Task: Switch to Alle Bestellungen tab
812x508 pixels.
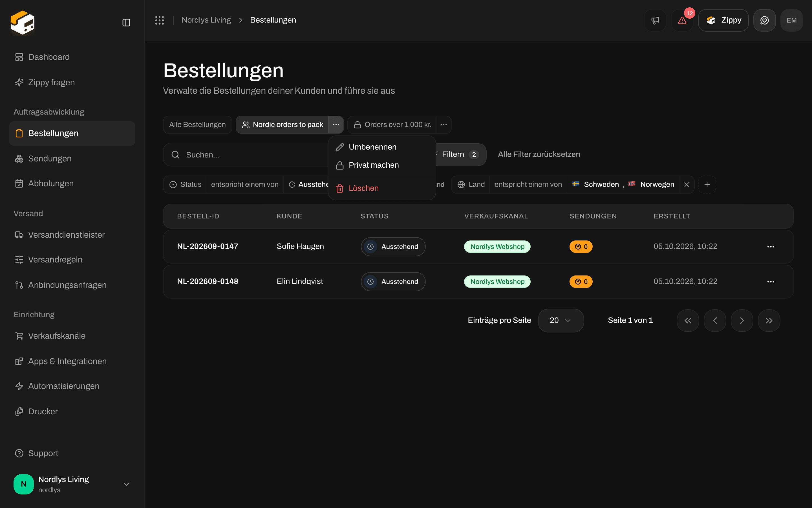Action: [197, 125]
